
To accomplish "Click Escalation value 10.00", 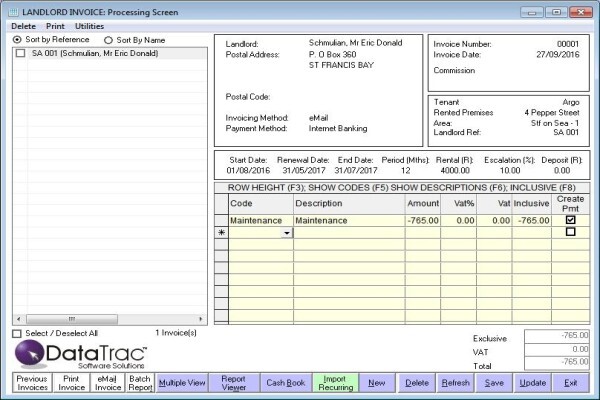I will [x=510, y=170].
